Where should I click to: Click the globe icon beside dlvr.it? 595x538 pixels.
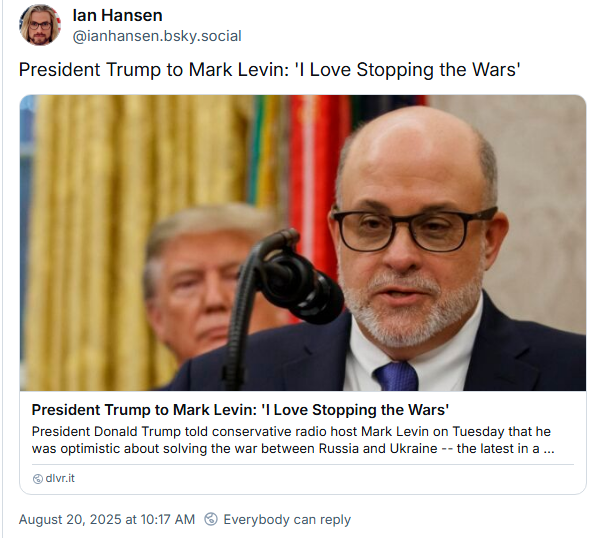tap(38, 479)
